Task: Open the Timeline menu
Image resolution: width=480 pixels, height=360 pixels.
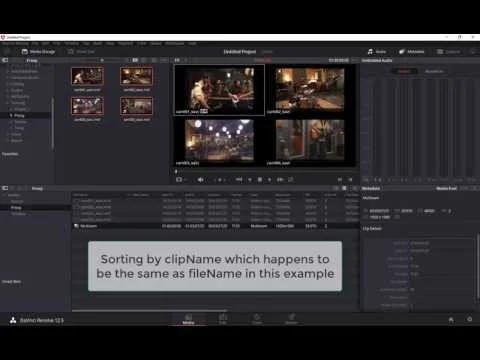Action: click(72, 44)
